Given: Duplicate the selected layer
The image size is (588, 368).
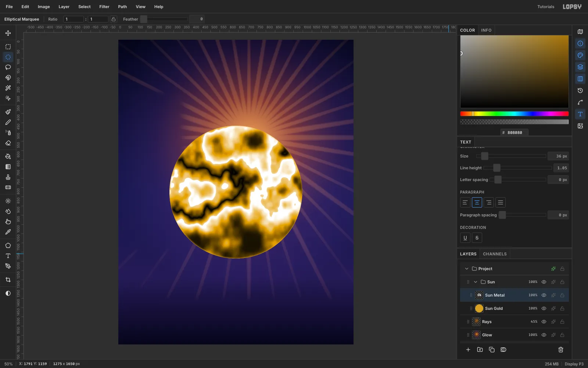Looking at the screenshot, I should pyautogui.click(x=492, y=350).
